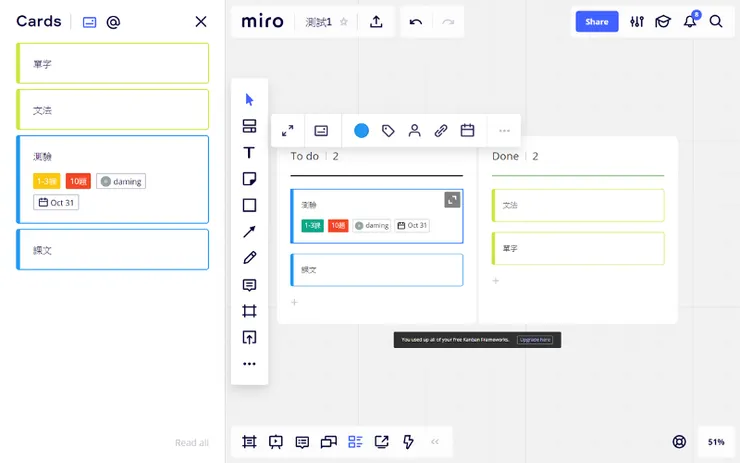This screenshot has width=740, height=463.
Task: Select the Text tool
Action: [x=249, y=152]
